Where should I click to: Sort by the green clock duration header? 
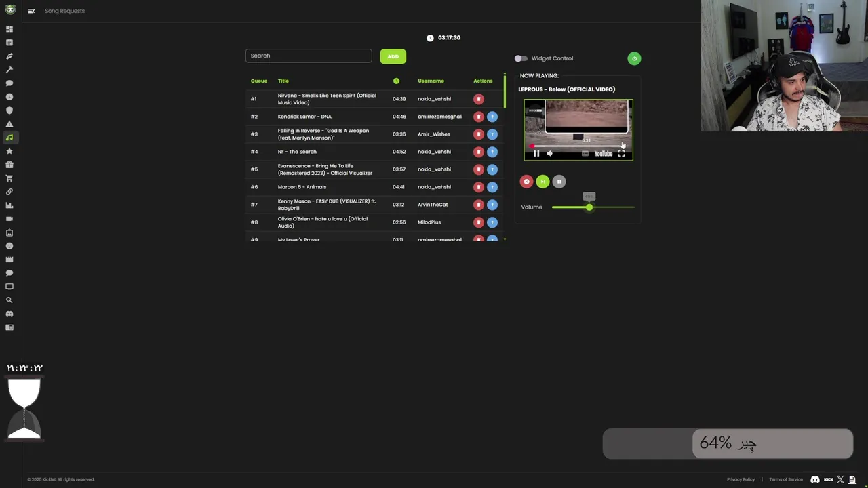[x=396, y=81]
